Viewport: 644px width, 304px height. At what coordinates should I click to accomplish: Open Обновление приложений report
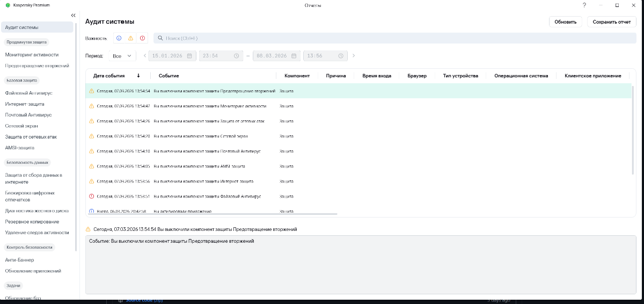33,271
